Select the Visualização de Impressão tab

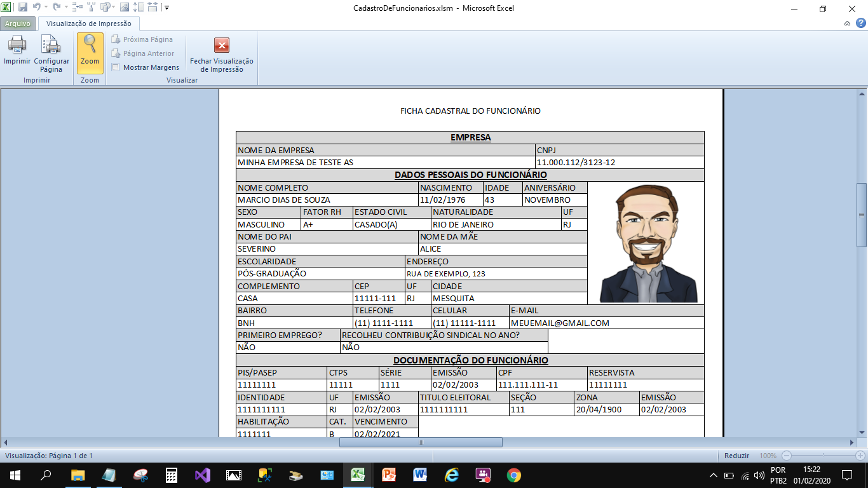click(x=89, y=24)
